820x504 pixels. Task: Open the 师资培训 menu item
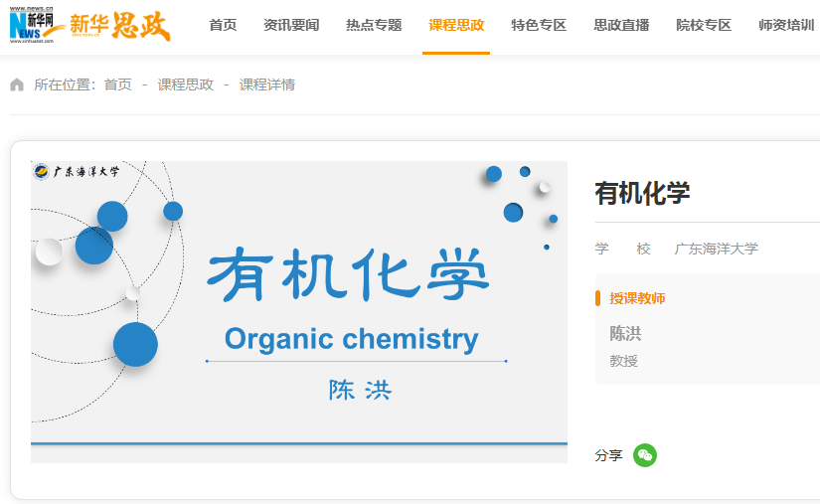tap(785, 25)
